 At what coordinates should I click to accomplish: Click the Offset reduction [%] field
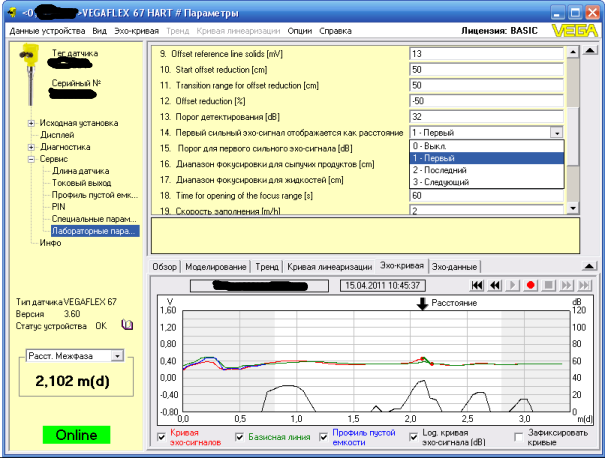[x=486, y=101]
